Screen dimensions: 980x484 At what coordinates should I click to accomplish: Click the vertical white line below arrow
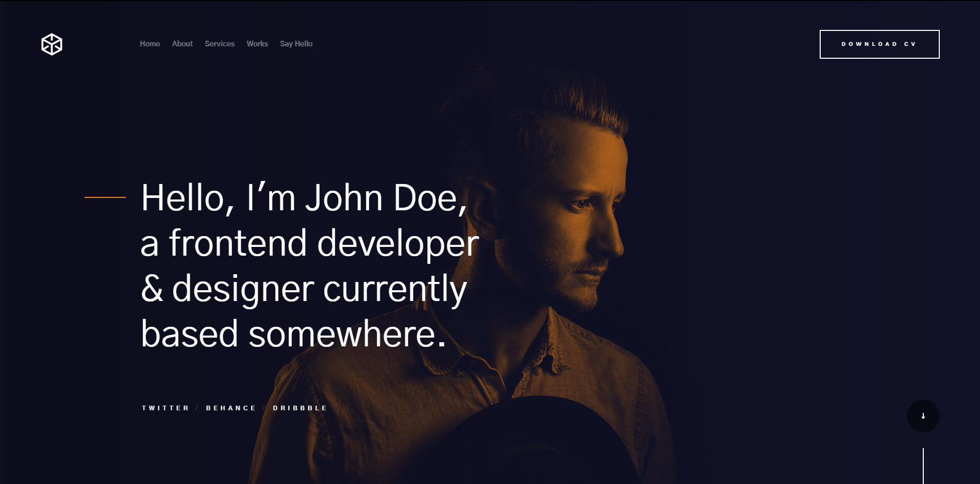tap(923, 466)
